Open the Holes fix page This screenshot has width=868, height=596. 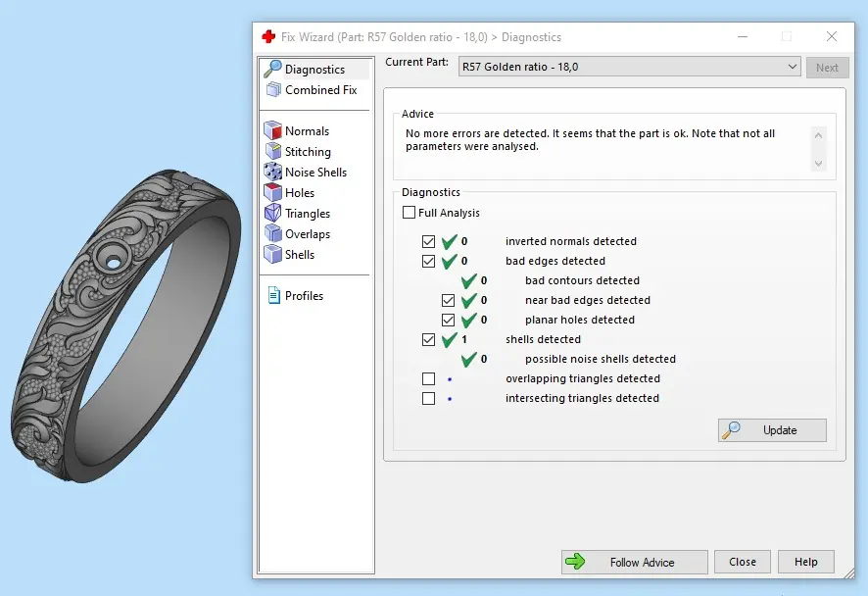point(300,193)
